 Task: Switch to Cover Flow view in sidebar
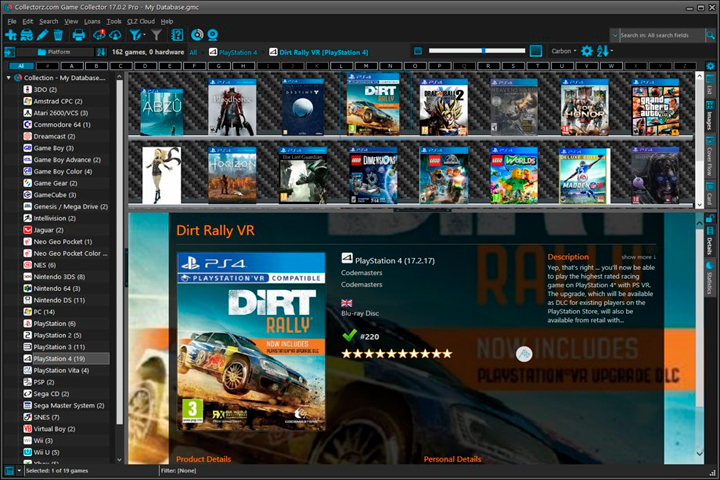pyautogui.click(x=710, y=155)
